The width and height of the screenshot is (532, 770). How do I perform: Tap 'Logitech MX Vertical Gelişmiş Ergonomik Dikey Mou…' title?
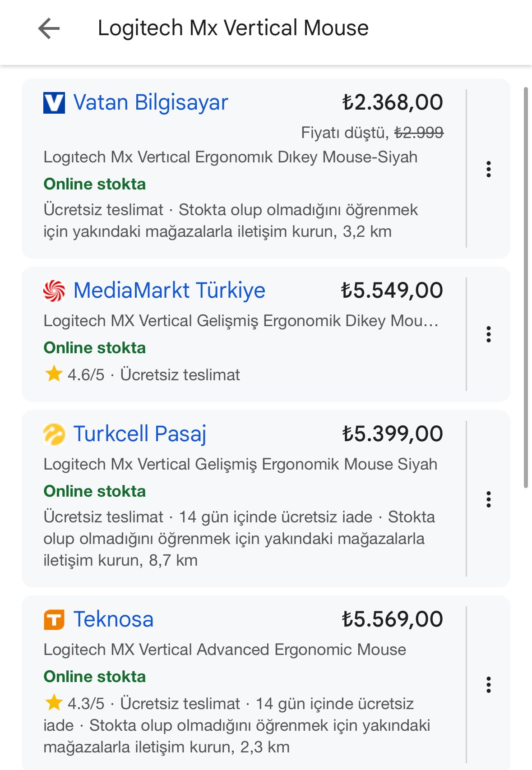241,321
